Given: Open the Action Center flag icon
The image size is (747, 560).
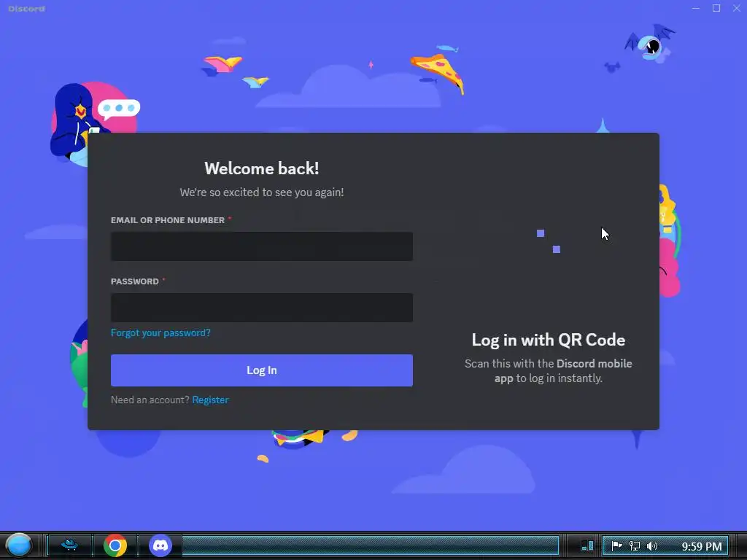Looking at the screenshot, I should tap(616, 546).
